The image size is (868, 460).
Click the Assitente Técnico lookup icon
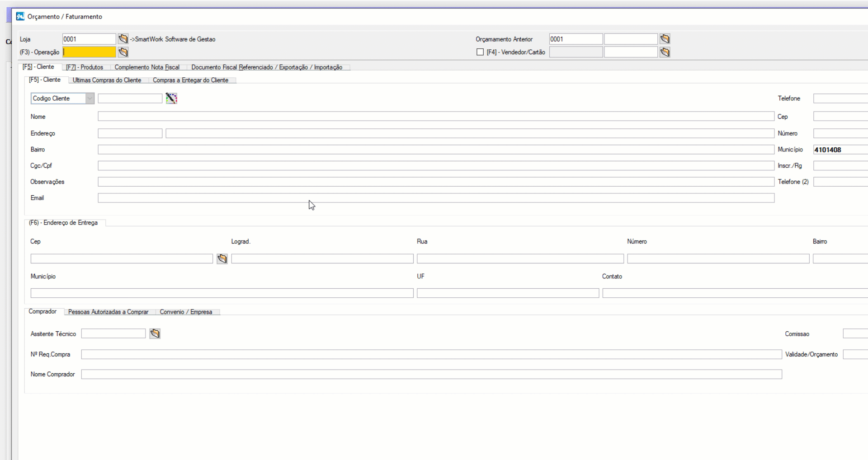(x=155, y=333)
